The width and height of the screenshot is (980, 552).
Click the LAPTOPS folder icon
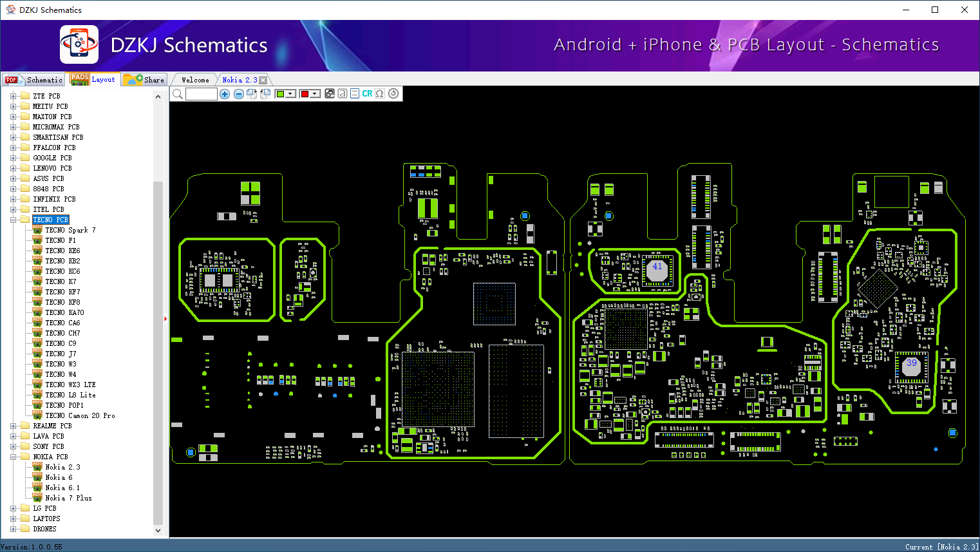point(25,519)
